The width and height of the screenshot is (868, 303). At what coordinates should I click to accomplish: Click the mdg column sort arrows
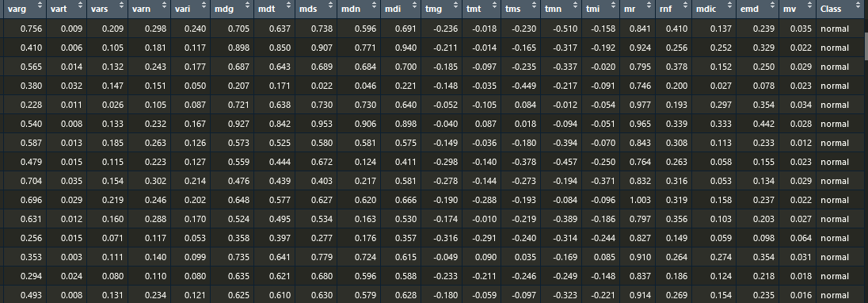click(x=247, y=5)
